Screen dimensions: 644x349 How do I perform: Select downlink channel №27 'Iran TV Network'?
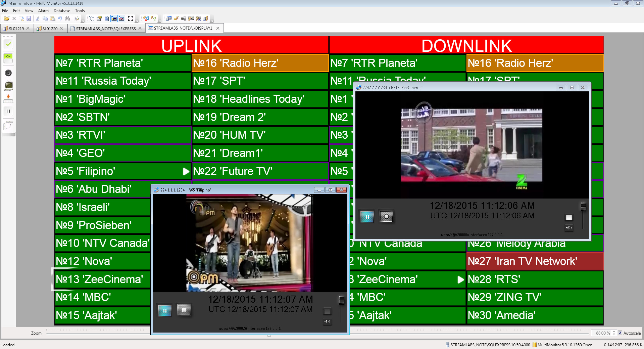click(535, 261)
